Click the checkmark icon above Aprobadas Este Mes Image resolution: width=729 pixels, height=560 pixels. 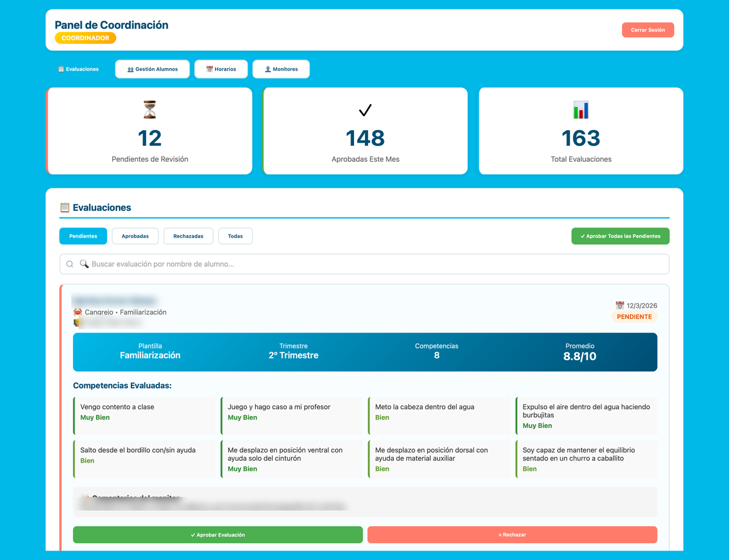click(x=365, y=110)
